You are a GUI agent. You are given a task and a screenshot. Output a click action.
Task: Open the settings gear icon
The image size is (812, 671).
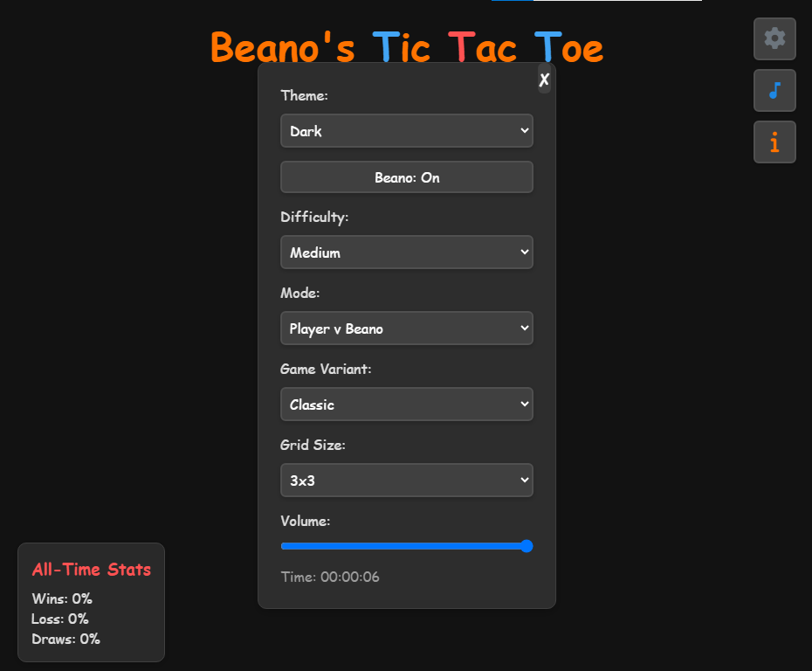pyautogui.click(x=774, y=38)
